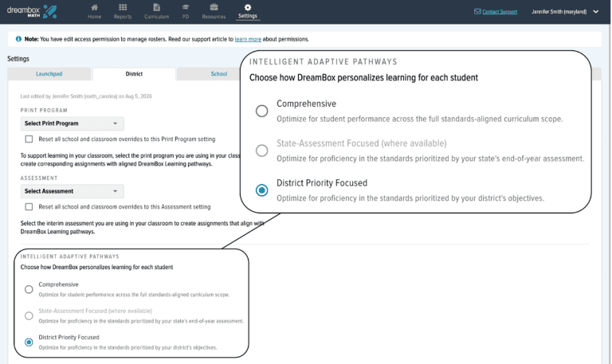612x364 pixels.
Task: Select Comprehensive radio in the settings panel
Action: tap(29, 289)
